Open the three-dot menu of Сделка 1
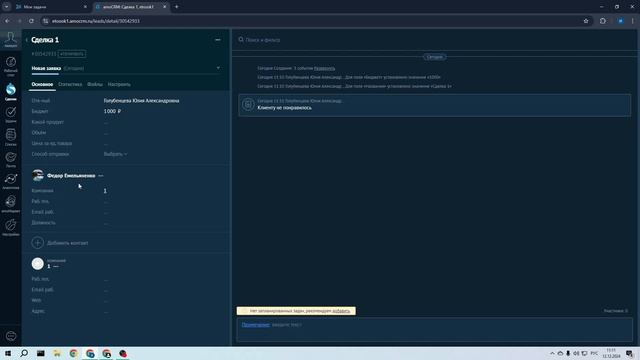The width and height of the screenshot is (640, 360). (218, 40)
